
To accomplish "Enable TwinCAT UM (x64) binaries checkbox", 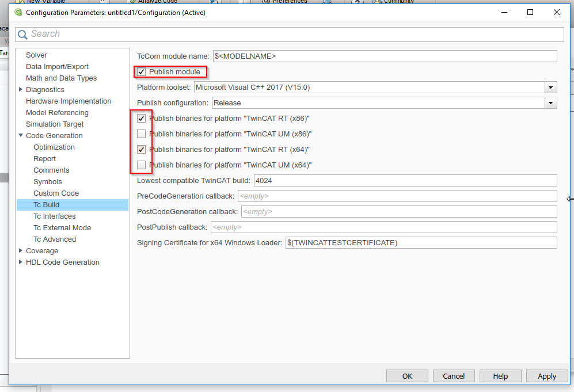I will tap(141, 165).
